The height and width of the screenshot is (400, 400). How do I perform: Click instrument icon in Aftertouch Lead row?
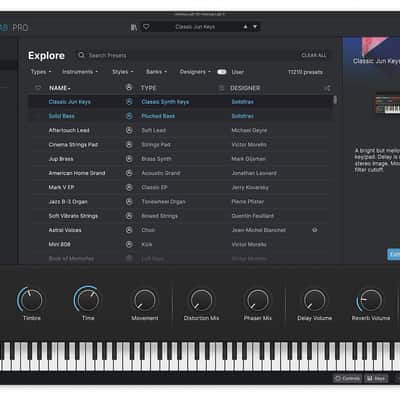coord(129,130)
